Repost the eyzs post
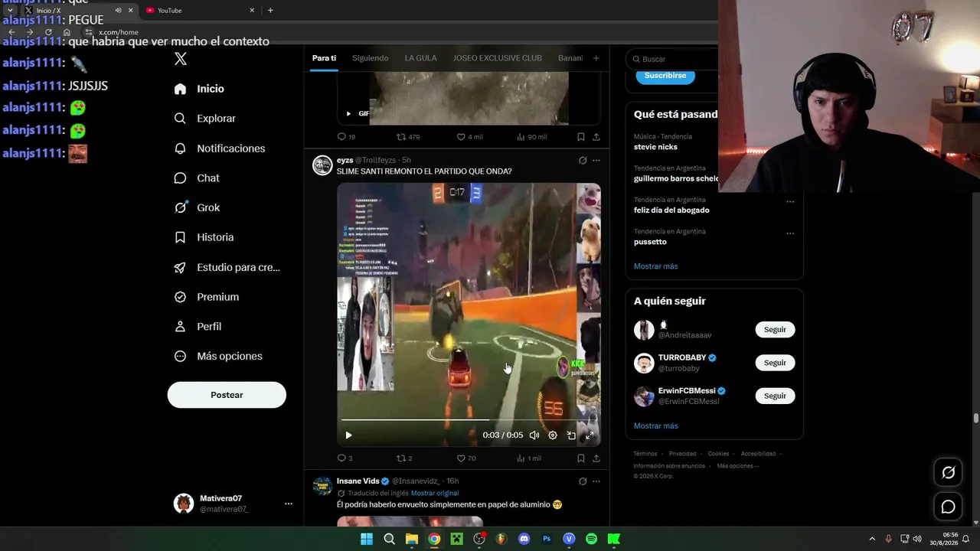The width and height of the screenshot is (980, 551). click(404, 458)
